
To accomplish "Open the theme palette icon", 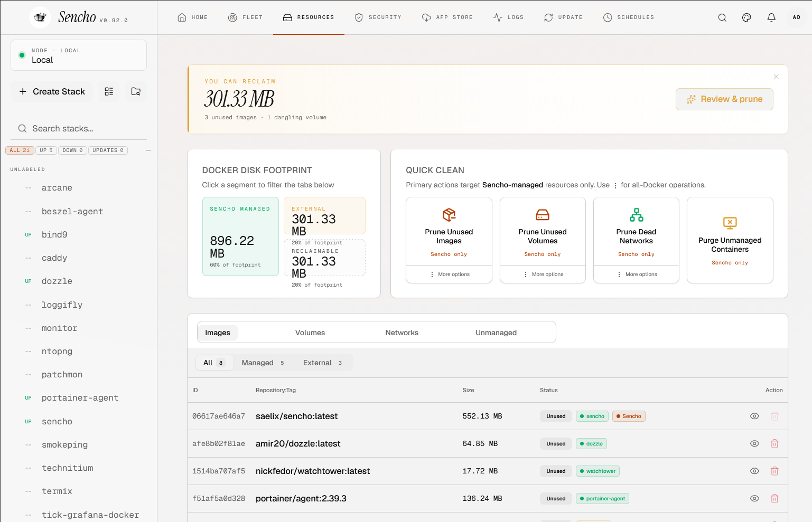I will tap(746, 17).
